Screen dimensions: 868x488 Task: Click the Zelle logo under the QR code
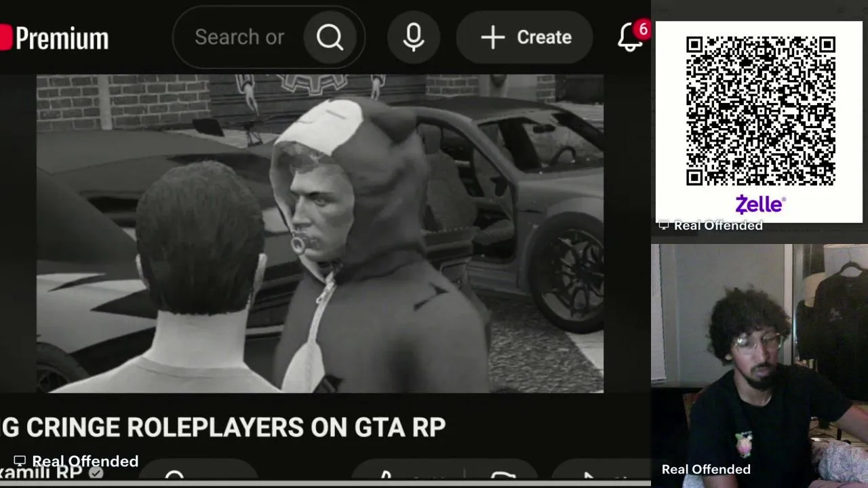point(760,204)
